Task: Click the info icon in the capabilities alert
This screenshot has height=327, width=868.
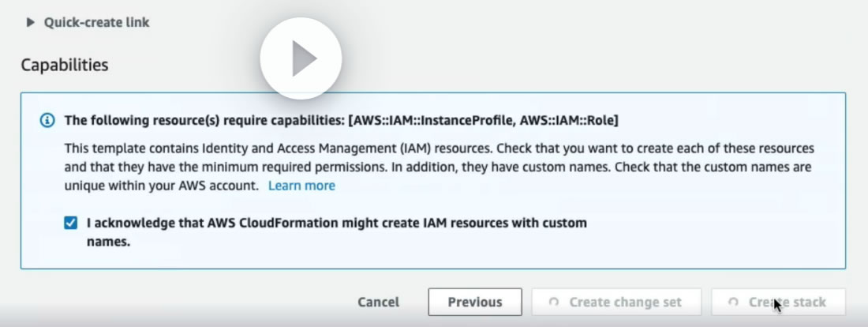Action: [48, 121]
